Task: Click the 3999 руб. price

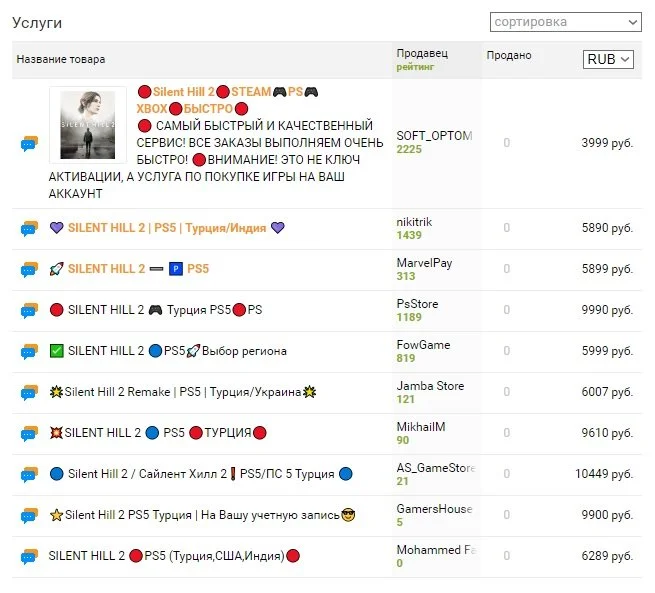Action: [x=607, y=143]
